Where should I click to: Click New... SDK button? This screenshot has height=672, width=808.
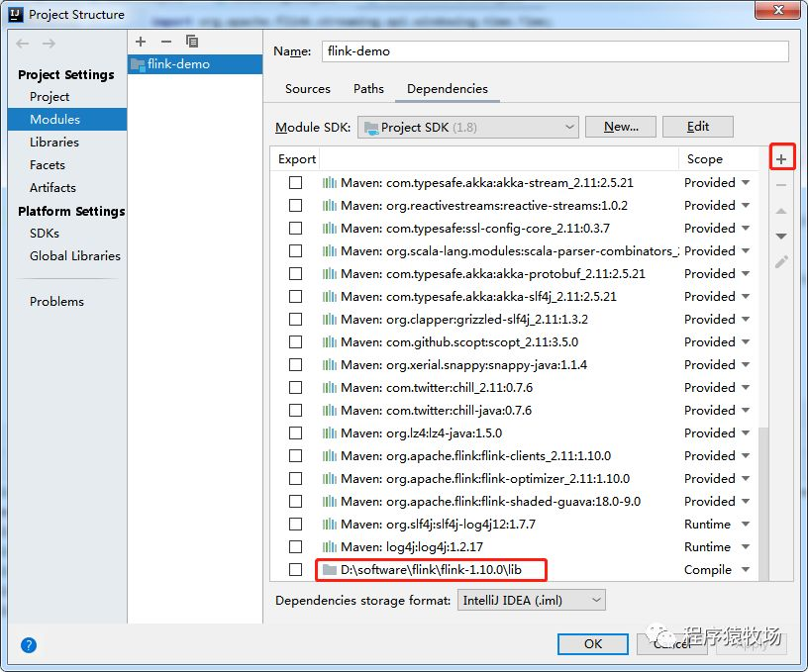click(x=621, y=127)
